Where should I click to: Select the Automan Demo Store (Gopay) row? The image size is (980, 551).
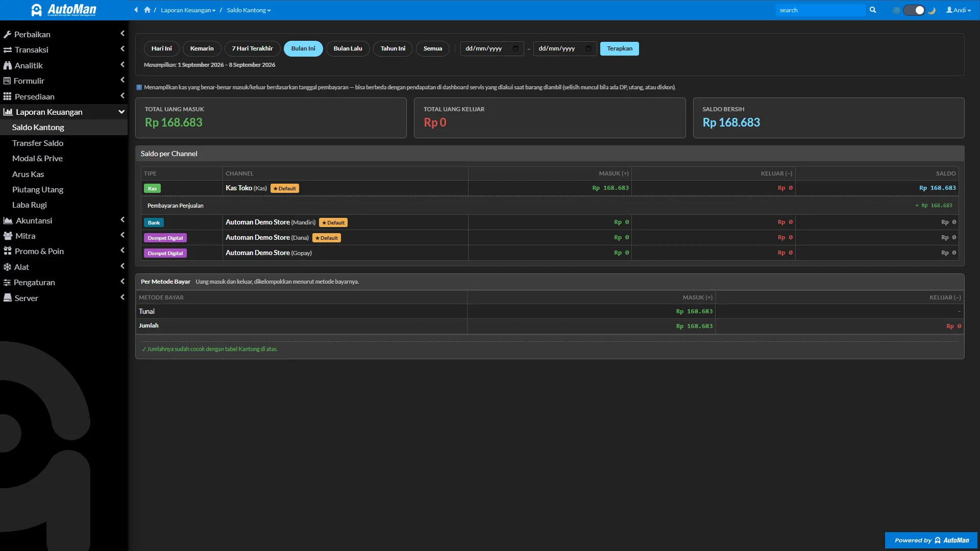(x=550, y=253)
